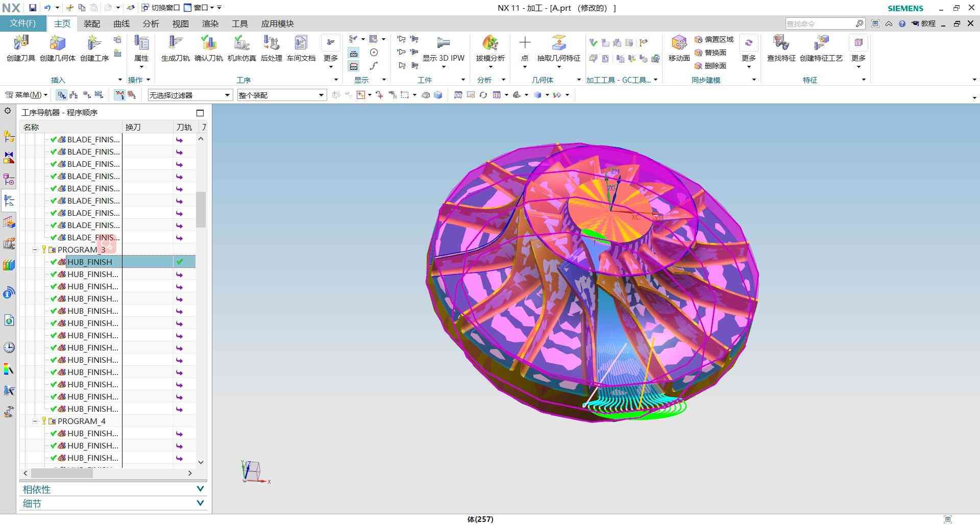
Task: Open the 菜单(M) menu button
Action: 26,95
